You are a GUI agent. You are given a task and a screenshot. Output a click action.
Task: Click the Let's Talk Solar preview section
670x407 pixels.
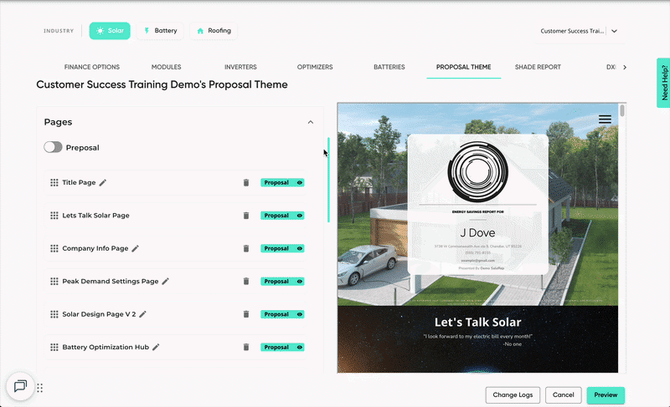(x=478, y=339)
